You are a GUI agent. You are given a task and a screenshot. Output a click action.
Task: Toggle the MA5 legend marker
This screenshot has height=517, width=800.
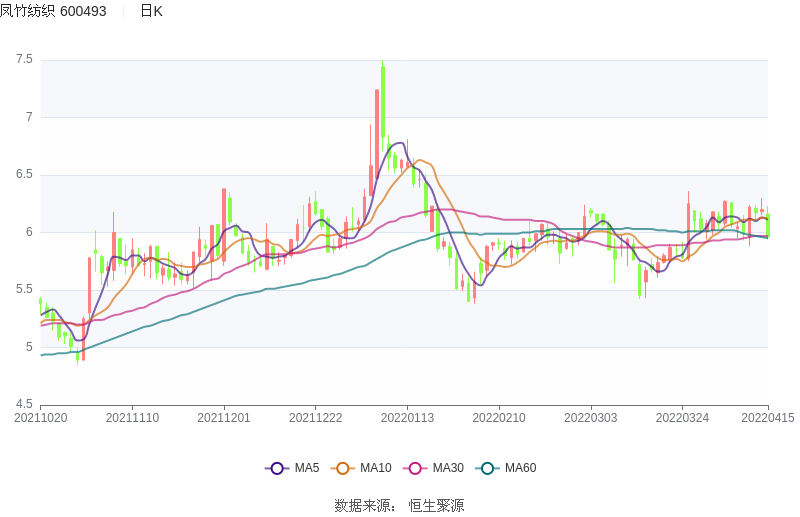tap(277, 468)
